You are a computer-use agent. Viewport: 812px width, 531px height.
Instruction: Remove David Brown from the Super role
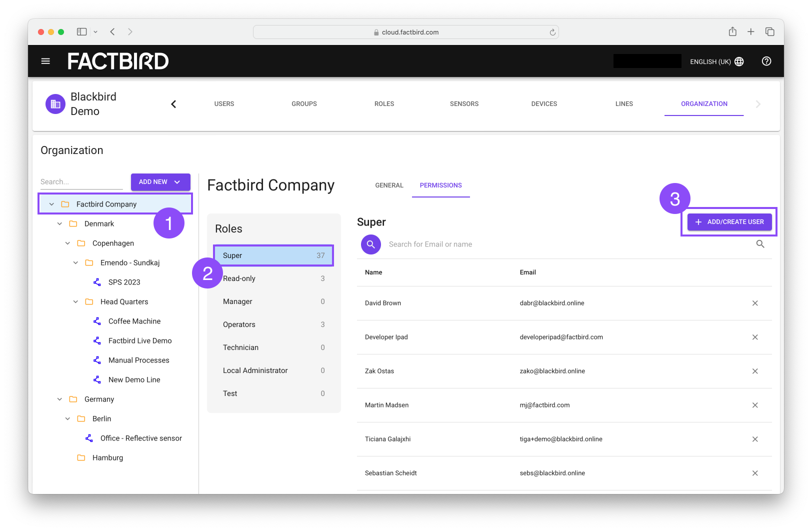pyautogui.click(x=755, y=303)
